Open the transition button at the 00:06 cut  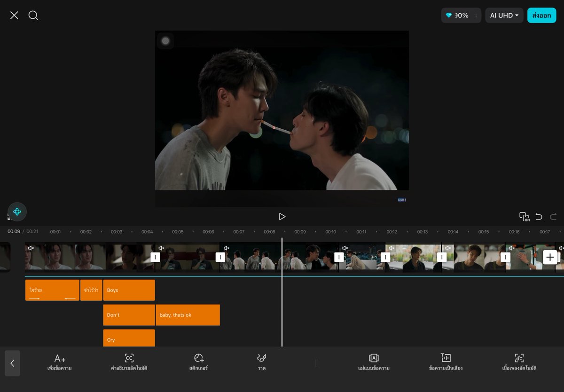(220, 257)
